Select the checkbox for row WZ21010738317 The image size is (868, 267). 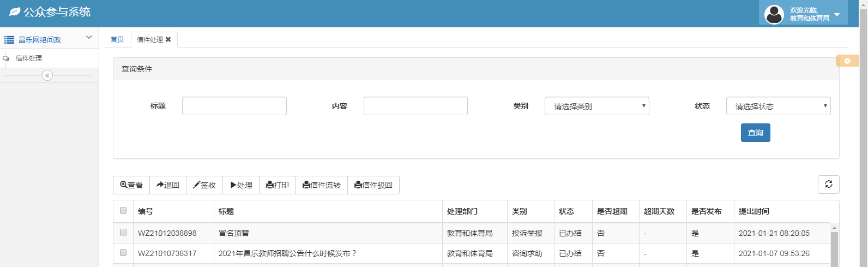click(x=123, y=252)
